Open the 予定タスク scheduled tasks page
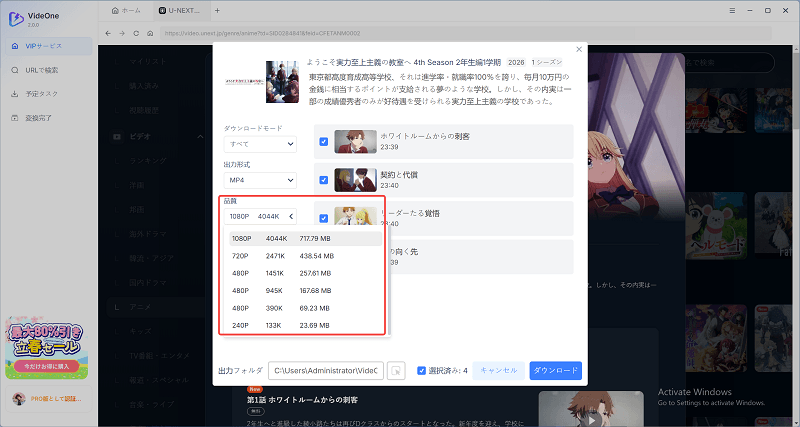 click(42, 94)
